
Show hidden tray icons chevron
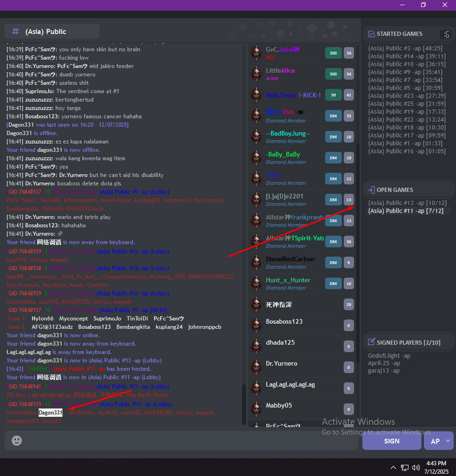click(x=393, y=468)
